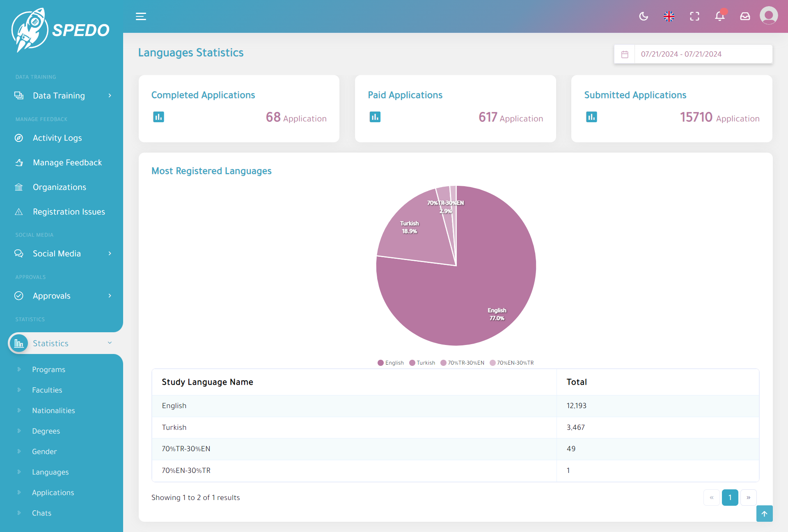788x532 pixels.
Task: Open language selector flag icon
Action: point(669,16)
